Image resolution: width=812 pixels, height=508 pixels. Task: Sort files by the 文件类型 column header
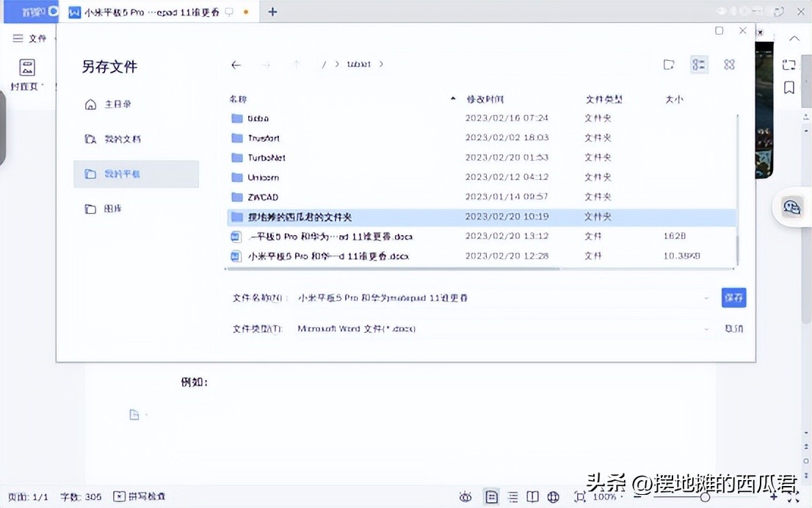tap(603, 99)
